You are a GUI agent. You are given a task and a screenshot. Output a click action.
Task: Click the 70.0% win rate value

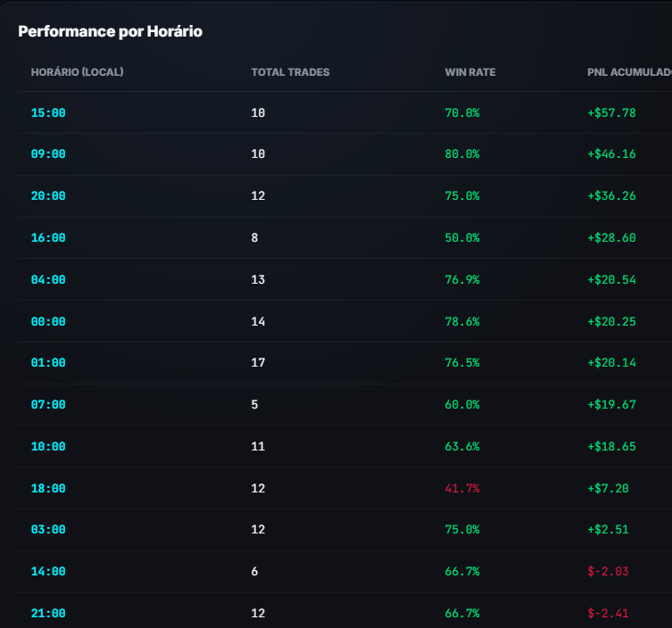coord(462,113)
